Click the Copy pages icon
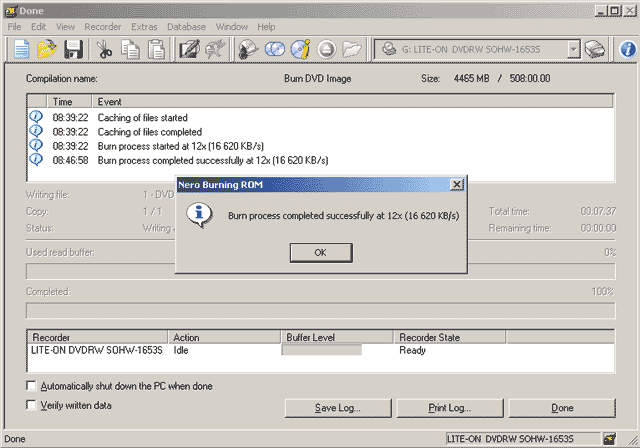The width and height of the screenshot is (640, 448). pyautogui.click(x=130, y=49)
